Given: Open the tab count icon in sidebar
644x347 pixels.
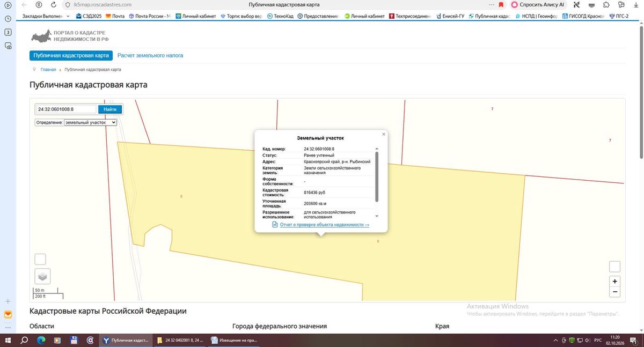Looking at the screenshot, I should click(x=8, y=32).
